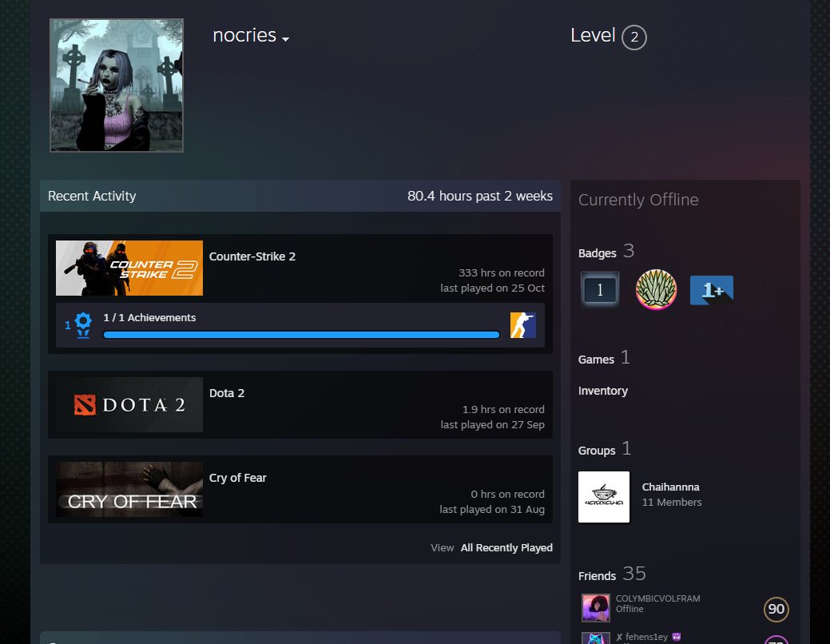Open the Badges section link
The width and height of the screenshot is (830, 644).
point(597,253)
